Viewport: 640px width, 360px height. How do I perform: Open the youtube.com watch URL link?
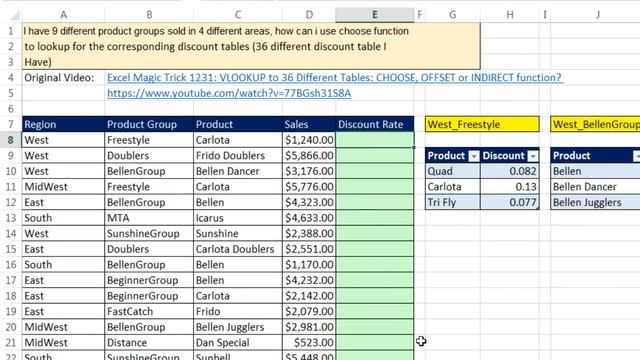tap(229, 93)
